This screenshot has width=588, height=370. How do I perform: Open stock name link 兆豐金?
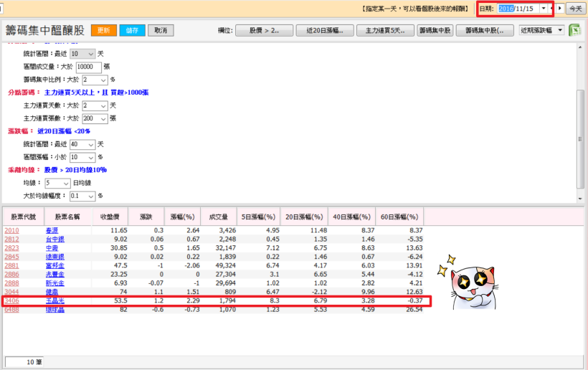tap(55, 275)
